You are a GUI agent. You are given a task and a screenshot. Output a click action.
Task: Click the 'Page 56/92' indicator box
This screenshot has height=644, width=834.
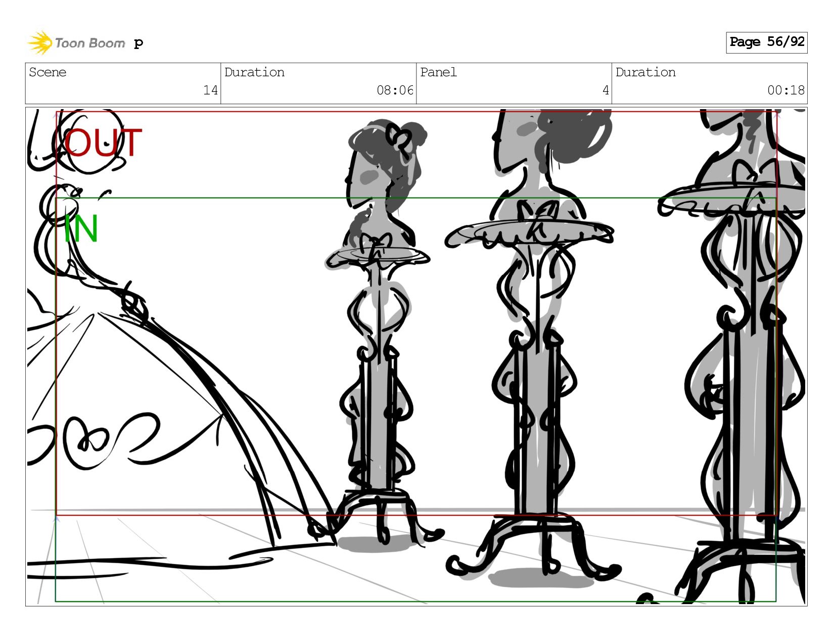766,42
